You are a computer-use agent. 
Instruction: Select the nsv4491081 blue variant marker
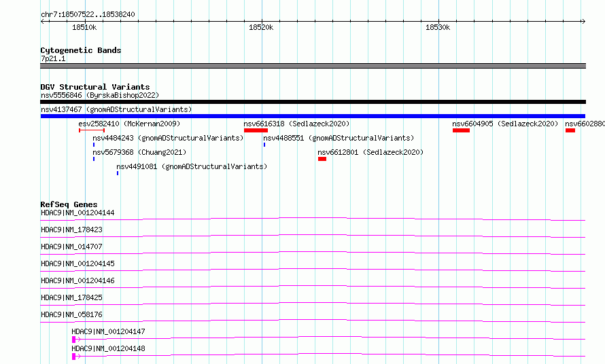pyautogui.click(x=118, y=173)
